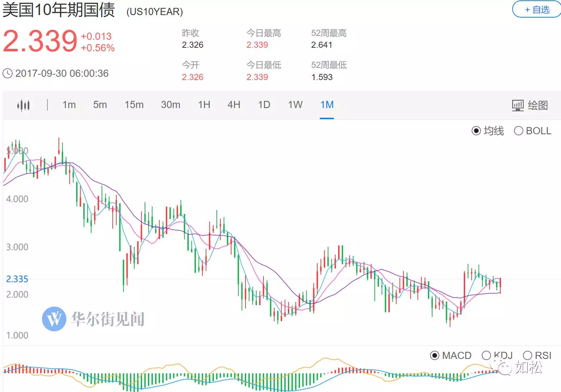The height and width of the screenshot is (392, 561).
Task: Click the 昨收 label
Action: pyautogui.click(x=190, y=33)
